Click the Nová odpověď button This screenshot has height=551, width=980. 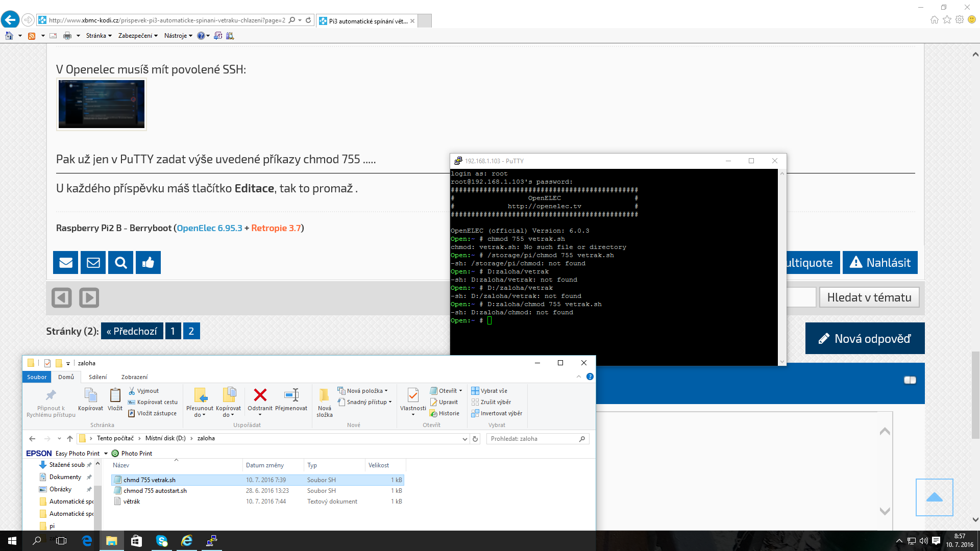coord(865,339)
